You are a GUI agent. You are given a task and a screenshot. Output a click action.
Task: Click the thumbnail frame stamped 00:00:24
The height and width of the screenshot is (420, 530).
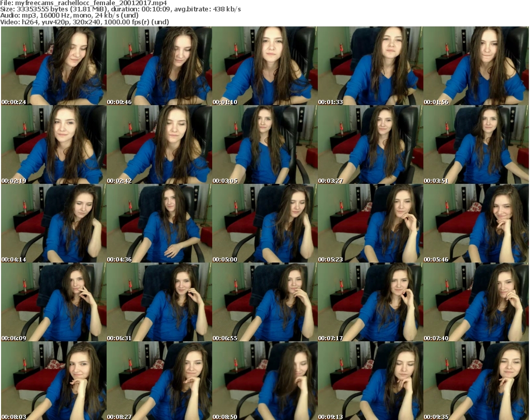[x=54, y=66]
